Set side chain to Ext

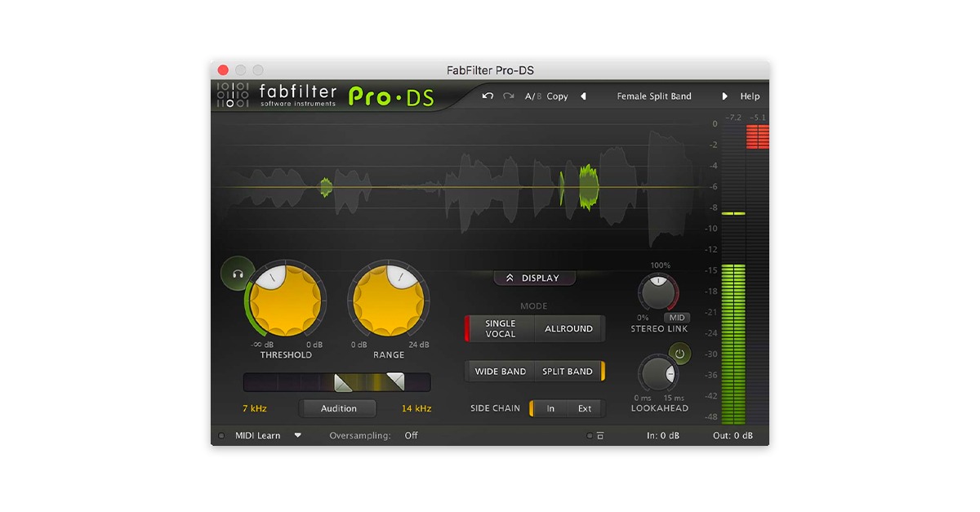pos(586,408)
